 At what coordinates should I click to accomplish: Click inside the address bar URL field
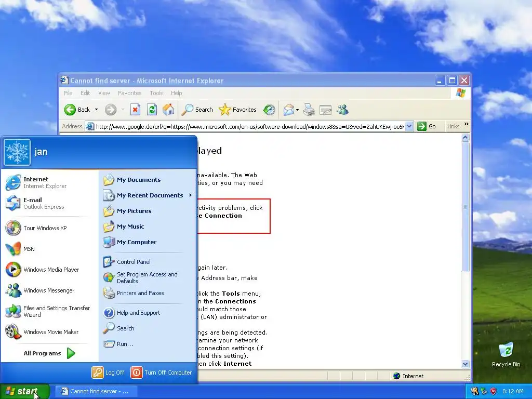tap(250, 127)
